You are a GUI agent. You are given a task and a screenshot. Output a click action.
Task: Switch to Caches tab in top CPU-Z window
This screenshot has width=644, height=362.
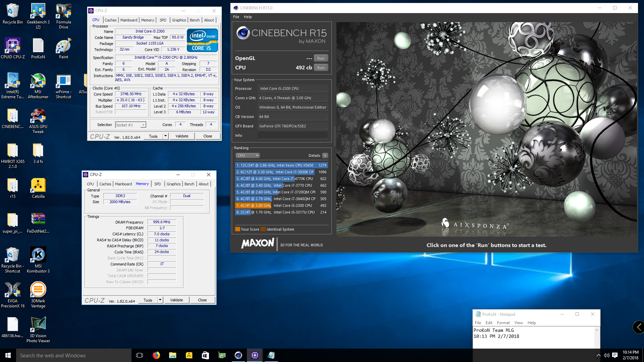tap(110, 20)
